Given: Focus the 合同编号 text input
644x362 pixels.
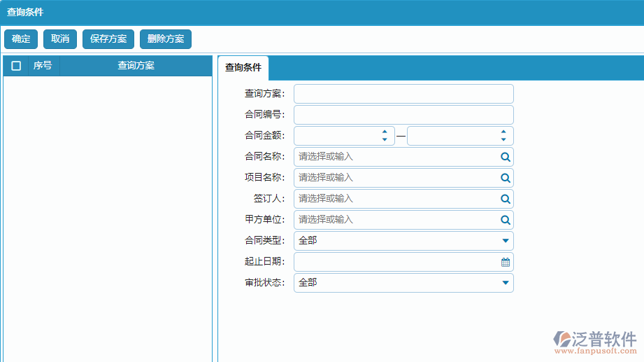Looking at the screenshot, I should point(403,115).
